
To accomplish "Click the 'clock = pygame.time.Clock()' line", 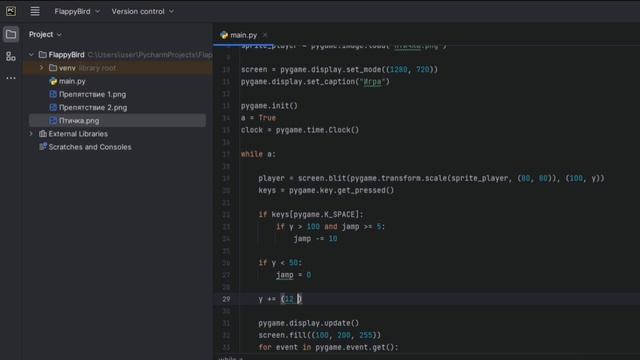I will pyautogui.click(x=300, y=130).
